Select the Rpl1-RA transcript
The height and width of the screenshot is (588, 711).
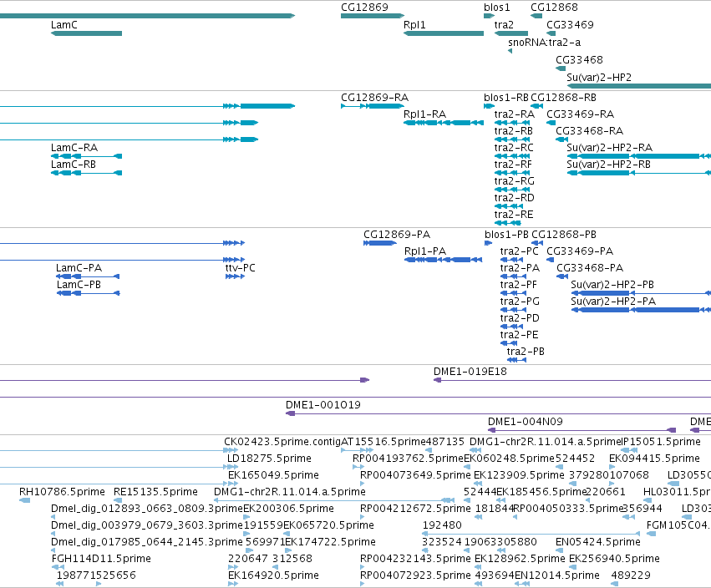coord(444,123)
